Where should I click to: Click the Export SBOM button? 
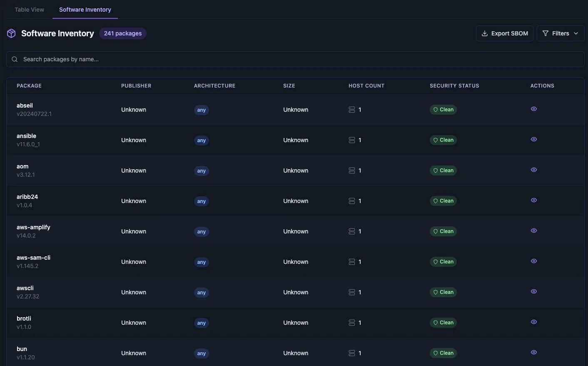point(504,33)
